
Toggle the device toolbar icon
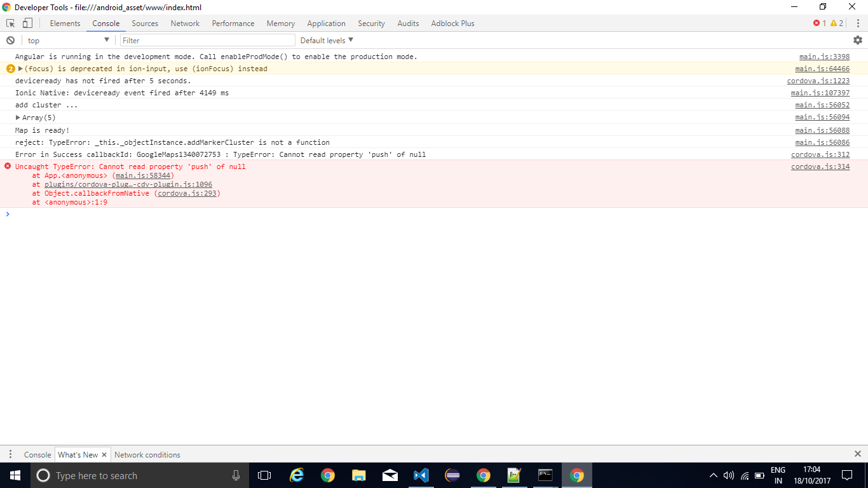(x=25, y=23)
